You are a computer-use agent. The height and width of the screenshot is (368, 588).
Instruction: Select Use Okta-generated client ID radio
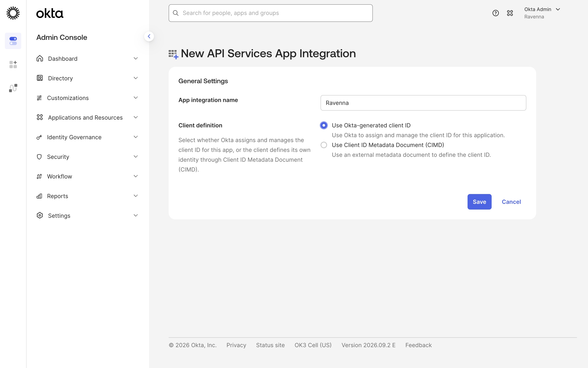click(x=324, y=125)
